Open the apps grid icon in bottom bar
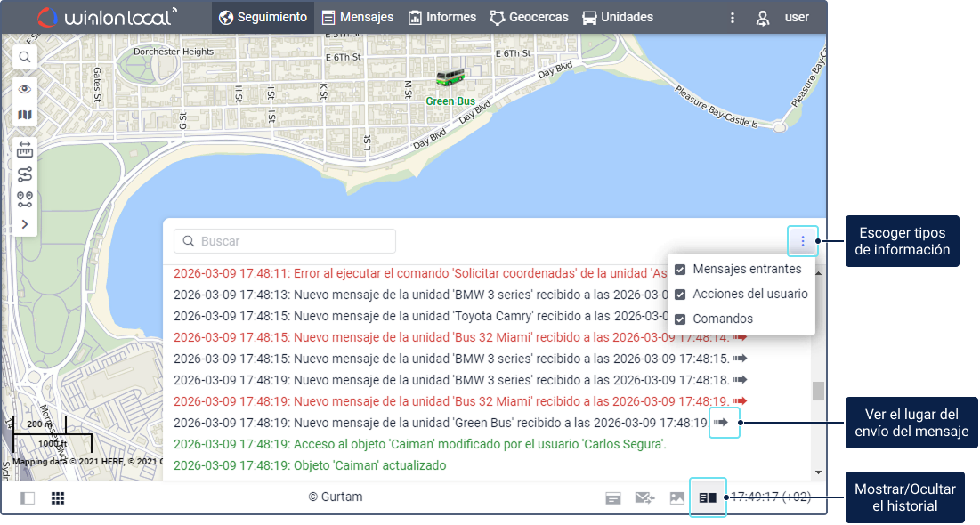The width and height of the screenshot is (980, 525). tap(58, 498)
